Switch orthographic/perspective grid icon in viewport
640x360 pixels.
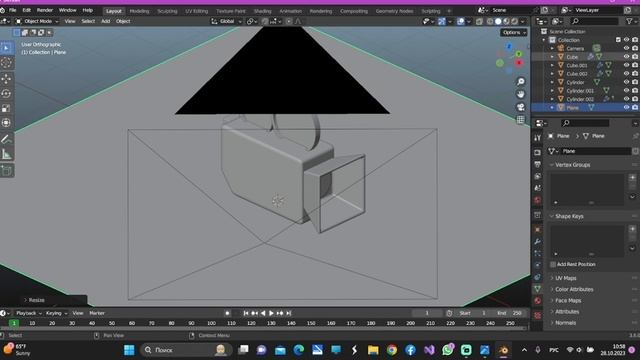(x=521, y=120)
